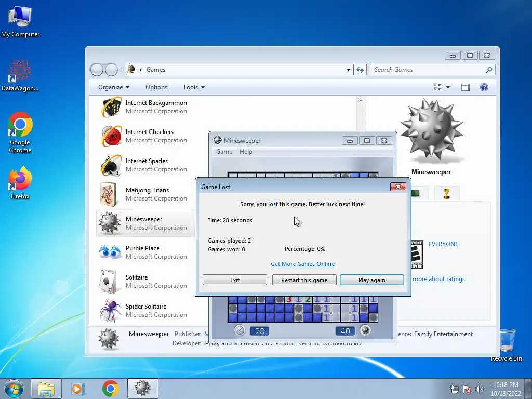Click the red 3 tile on Minesweeper board

pyautogui.click(x=289, y=300)
